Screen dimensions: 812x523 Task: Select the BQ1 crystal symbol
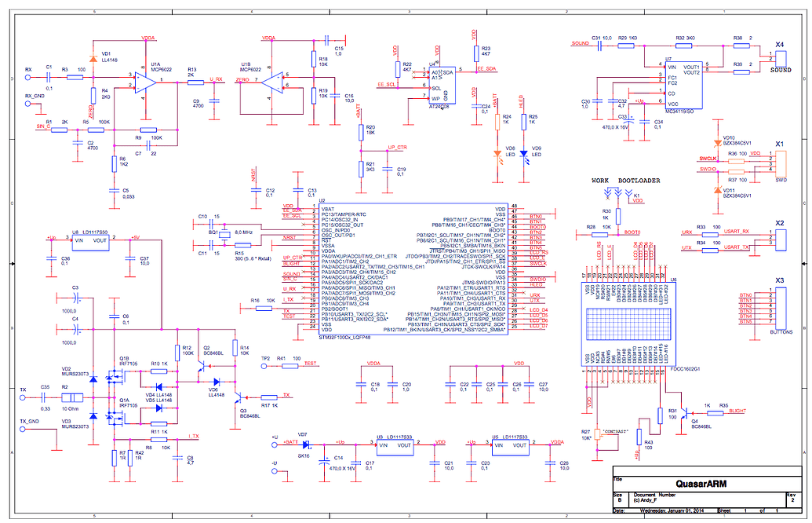tap(224, 234)
